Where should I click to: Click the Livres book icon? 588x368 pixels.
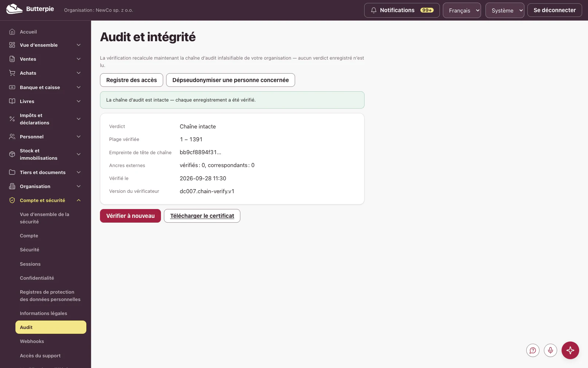coord(12,101)
